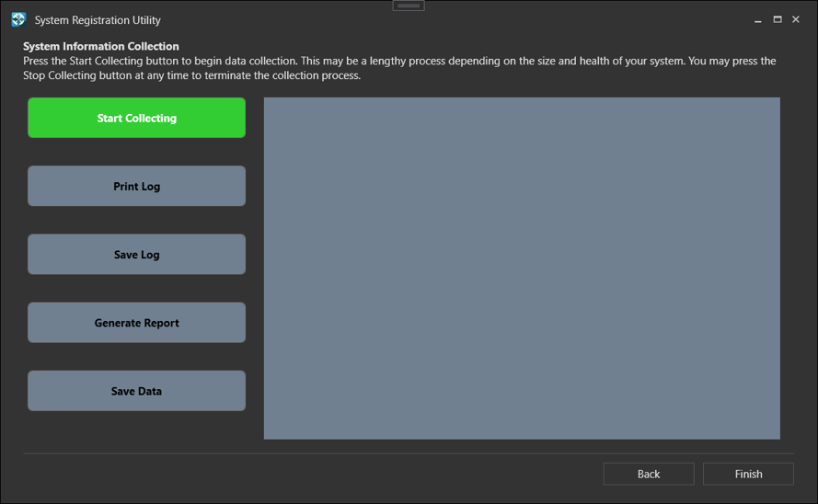Click inside the empty log output panel

click(x=522, y=268)
